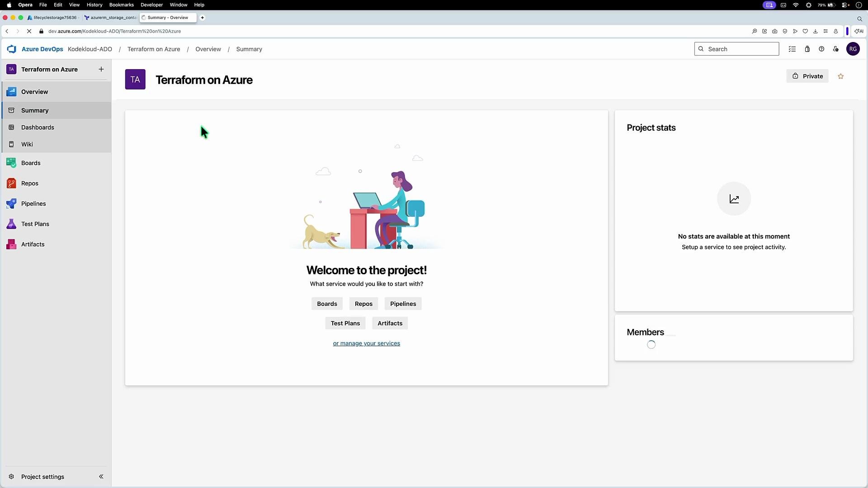This screenshot has width=868, height=488.
Task: Open the Repos hub in sidebar
Action: tap(57, 183)
